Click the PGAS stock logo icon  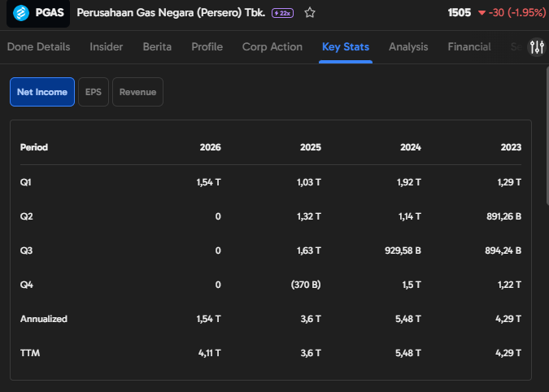tap(21, 13)
